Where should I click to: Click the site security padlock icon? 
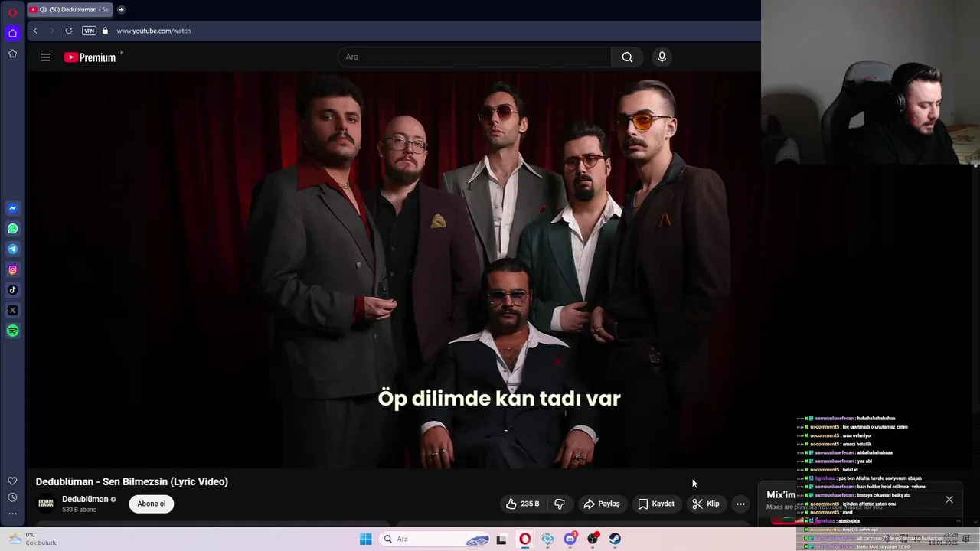(x=106, y=31)
